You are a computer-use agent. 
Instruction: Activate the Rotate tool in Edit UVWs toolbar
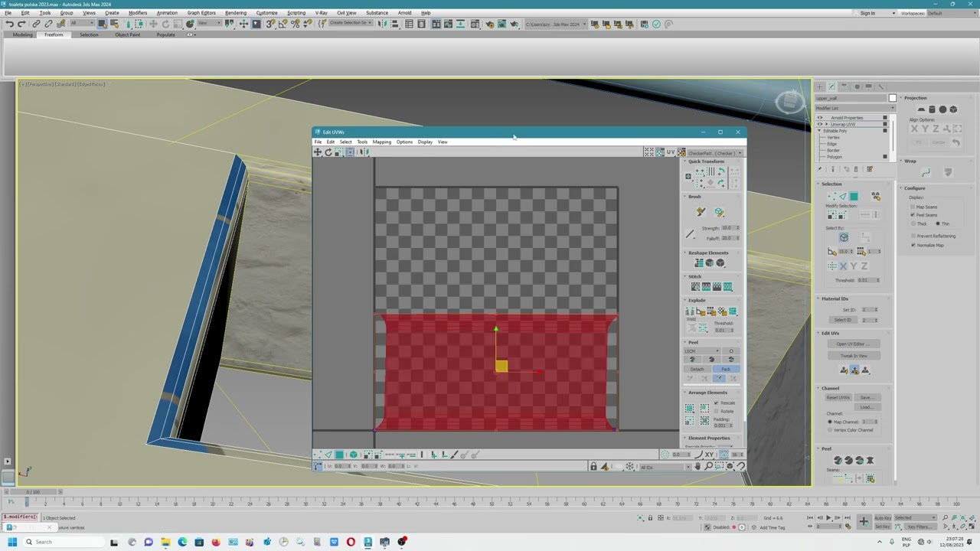coord(328,152)
